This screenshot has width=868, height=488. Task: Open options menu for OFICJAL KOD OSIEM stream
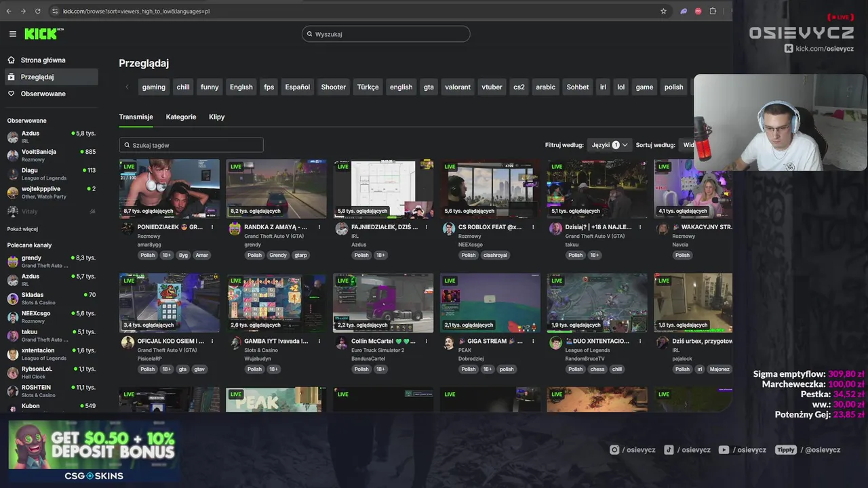click(212, 341)
